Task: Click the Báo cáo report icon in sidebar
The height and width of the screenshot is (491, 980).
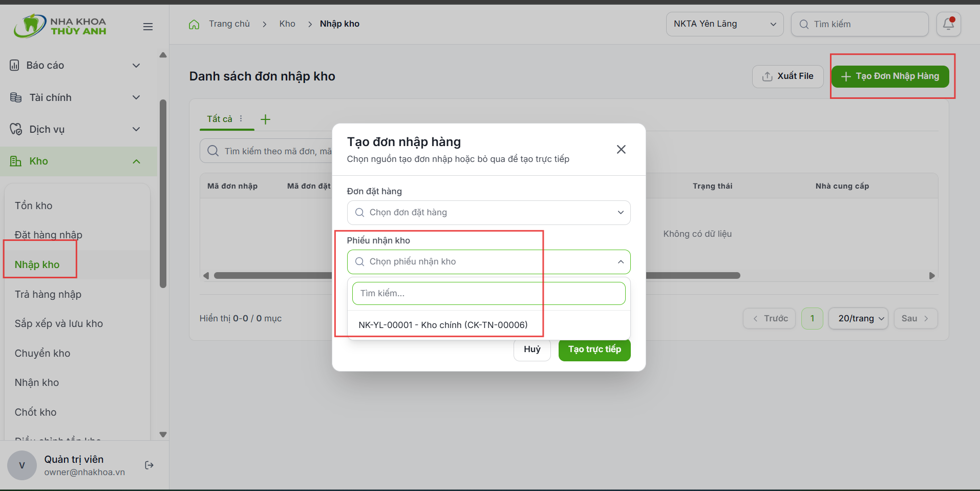Action: pyautogui.click(x=15, y=65)
